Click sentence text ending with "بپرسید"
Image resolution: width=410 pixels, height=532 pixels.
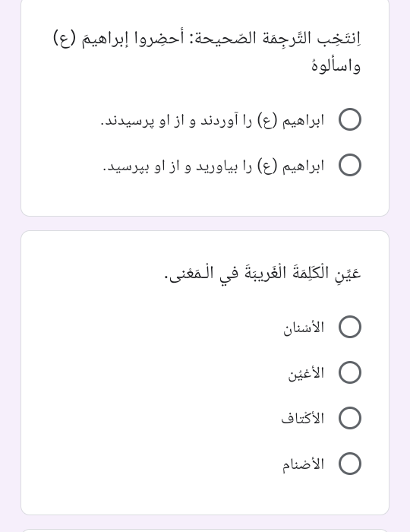213,166
